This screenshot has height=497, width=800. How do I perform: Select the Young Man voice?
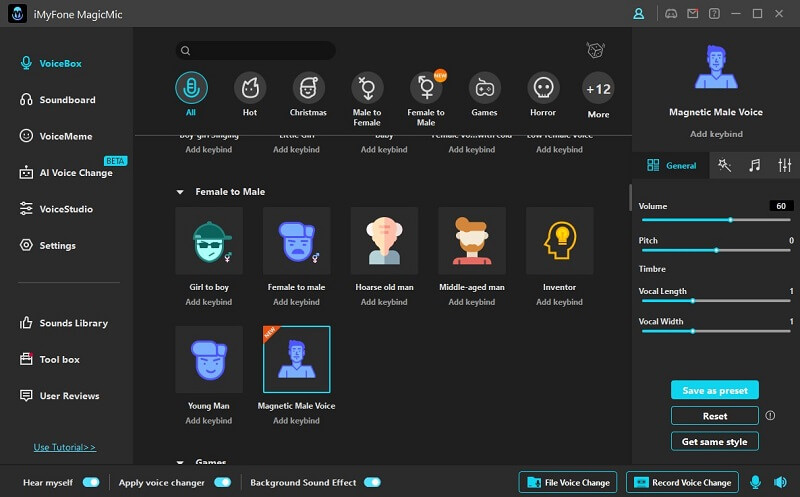(209, 359)
